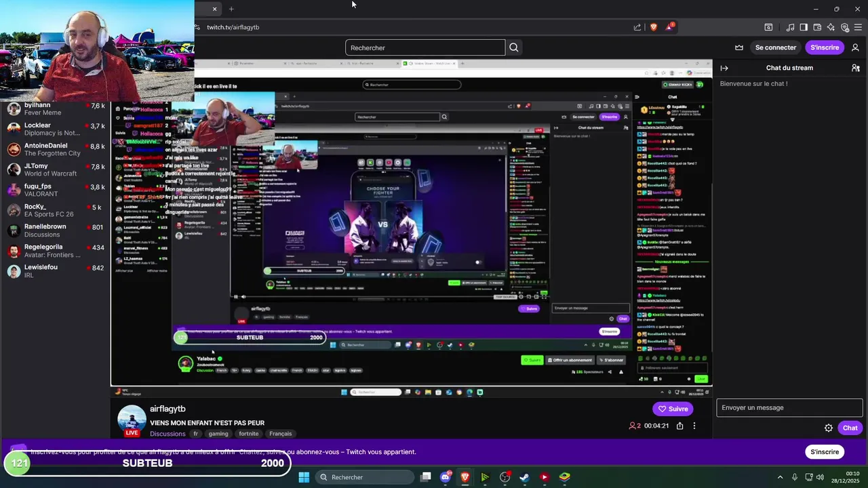Open the Brave hamburger main menu
The width and height of the screenshot is (868, 488).
858,27
